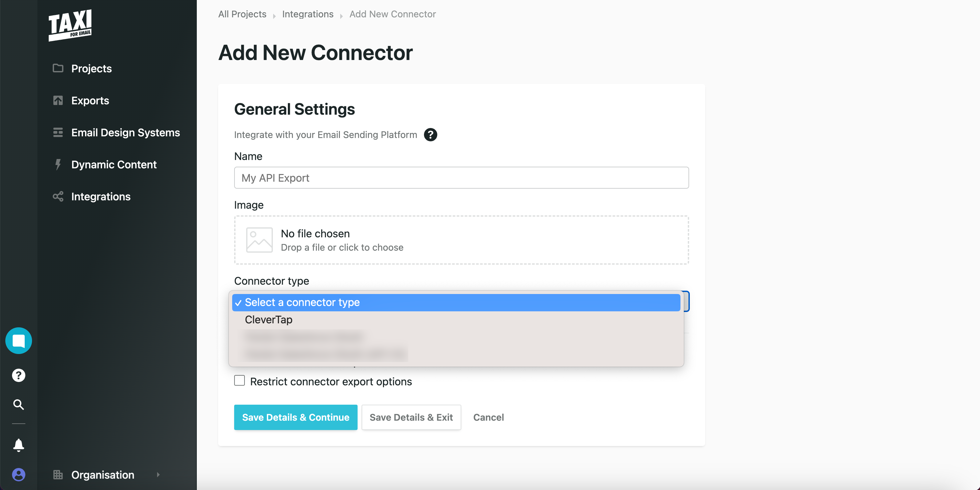Open Integrations menu item
980x490 pixels.
coord(101,197)
